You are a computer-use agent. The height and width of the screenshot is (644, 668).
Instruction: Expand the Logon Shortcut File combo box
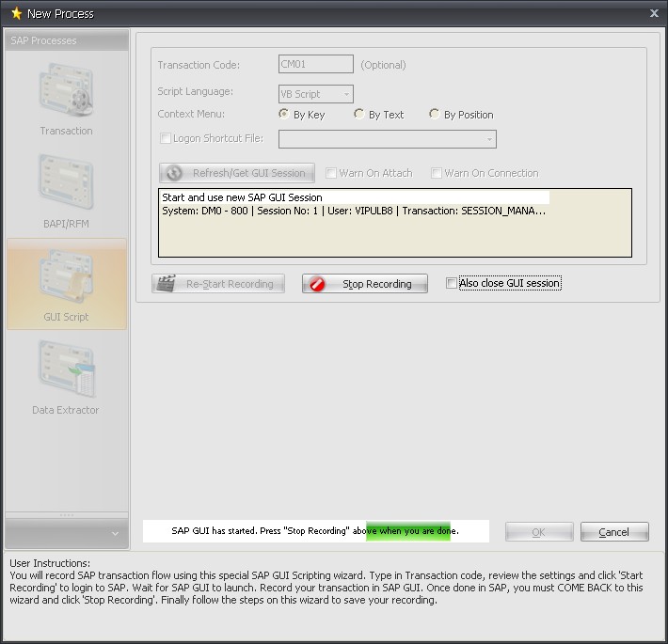coord(489,139)
